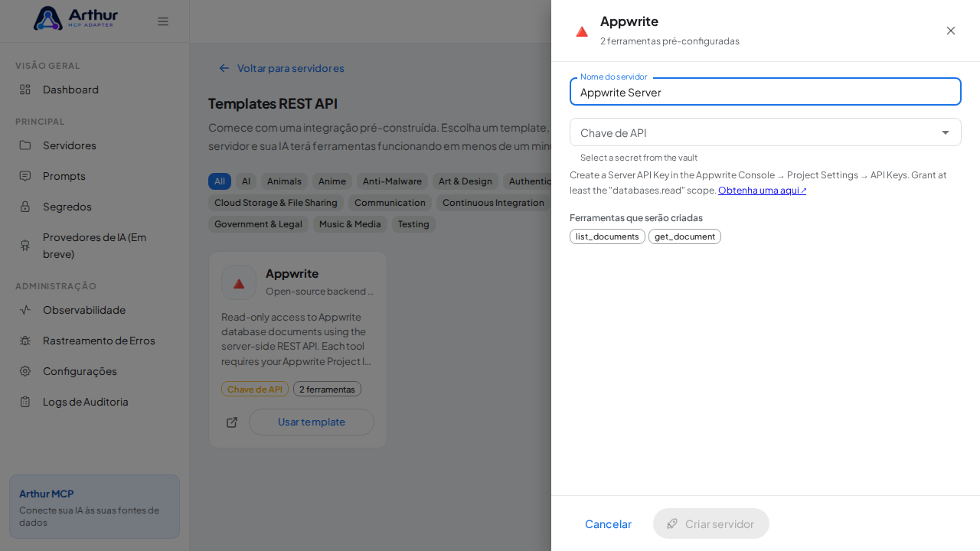Click the Chave de API dropdown arrow
The image size is (980, 551).
tap(946, 132)
